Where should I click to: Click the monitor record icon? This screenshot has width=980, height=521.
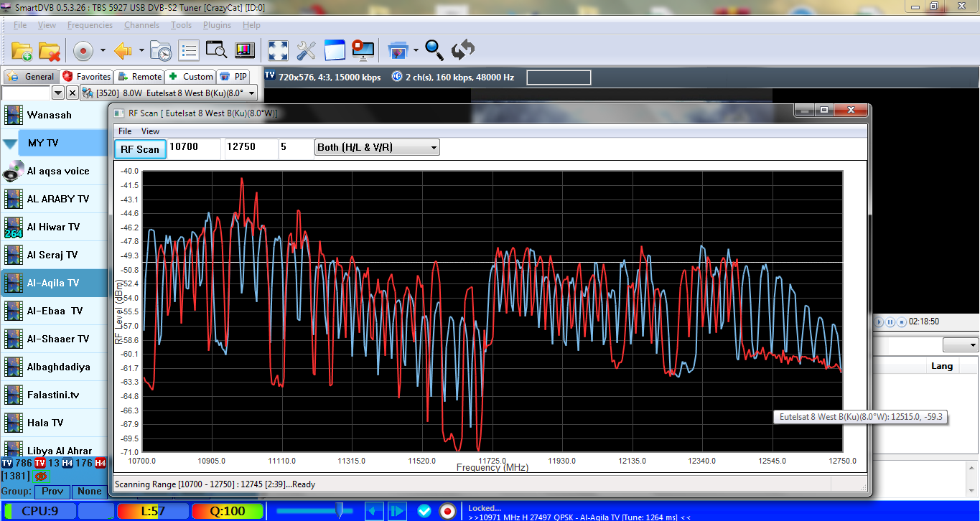(363, 50)
